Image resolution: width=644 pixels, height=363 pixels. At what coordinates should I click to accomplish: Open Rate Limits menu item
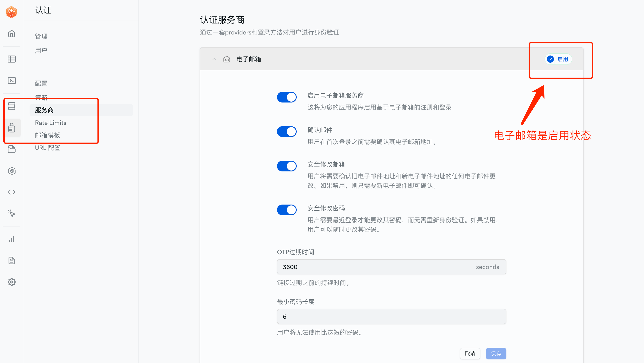51,123
